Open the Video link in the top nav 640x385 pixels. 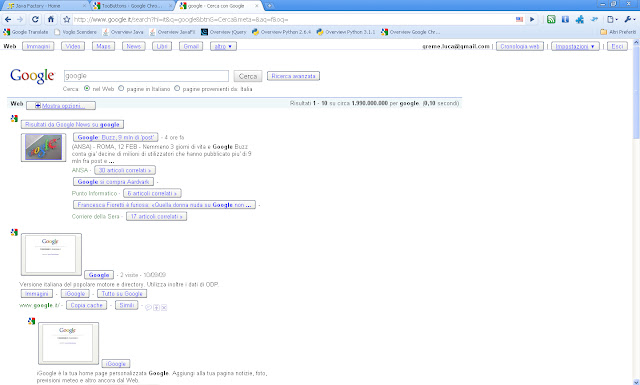(x=73, y=46)
